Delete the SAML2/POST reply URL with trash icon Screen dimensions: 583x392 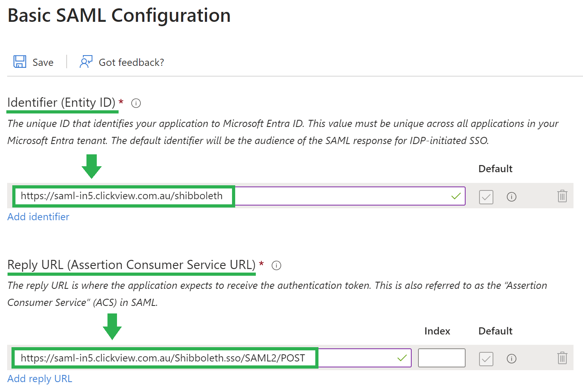(x=562, y=358)
